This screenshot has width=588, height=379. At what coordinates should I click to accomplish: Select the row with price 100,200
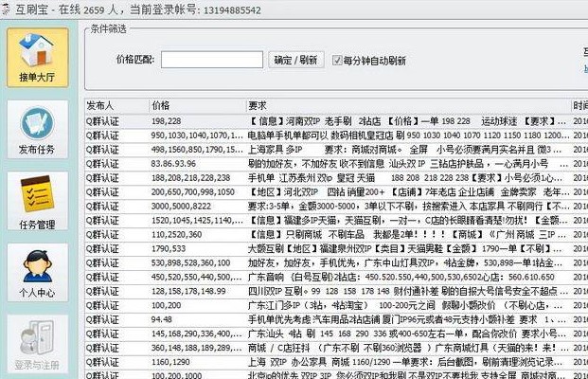(336, 305)
